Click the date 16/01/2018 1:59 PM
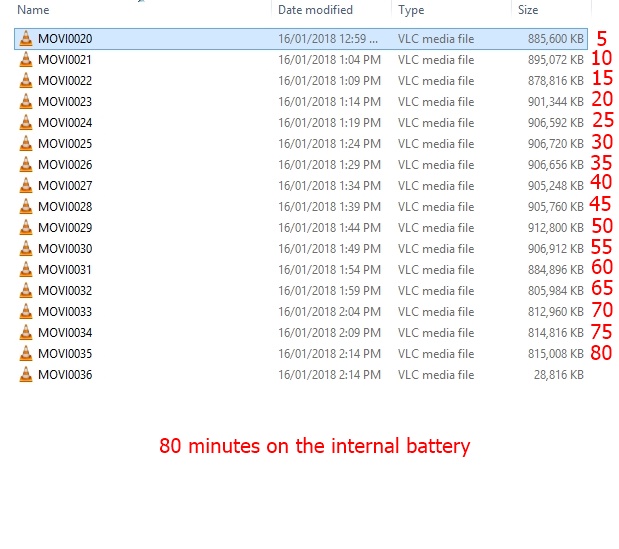This screenshot has height=549, width=619. [x=329, y=290]
